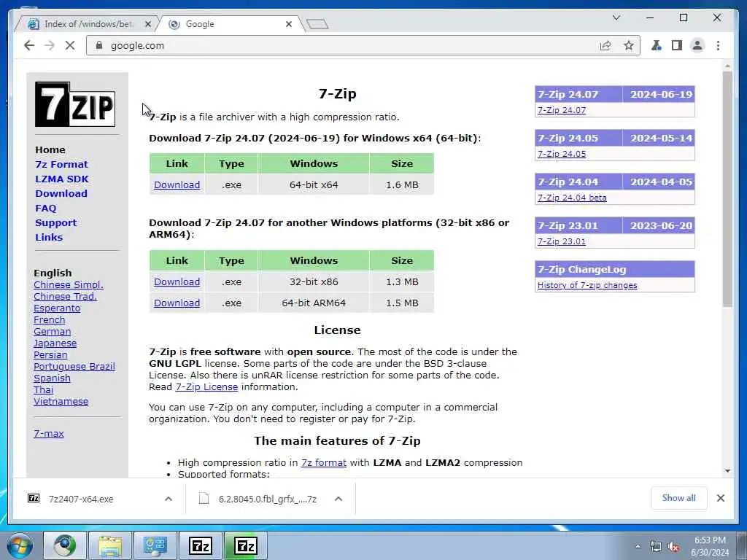Open File Explorer from the taskbar
Image resolution: width=747 pixels, height=560 pixels.
(110, 545)
